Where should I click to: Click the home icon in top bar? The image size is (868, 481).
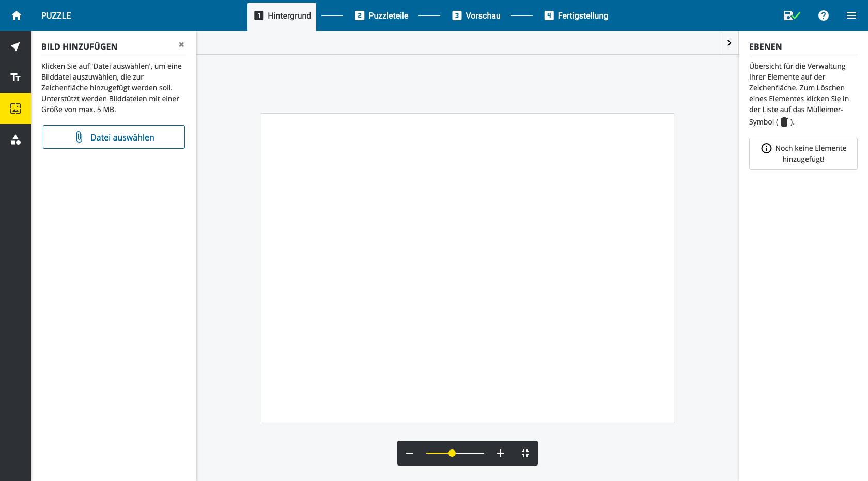pos(17,15)
